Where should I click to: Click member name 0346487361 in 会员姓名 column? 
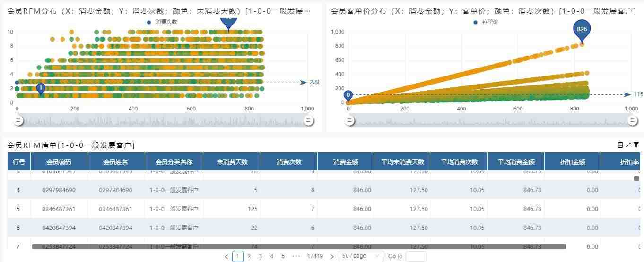coord(116,209)
